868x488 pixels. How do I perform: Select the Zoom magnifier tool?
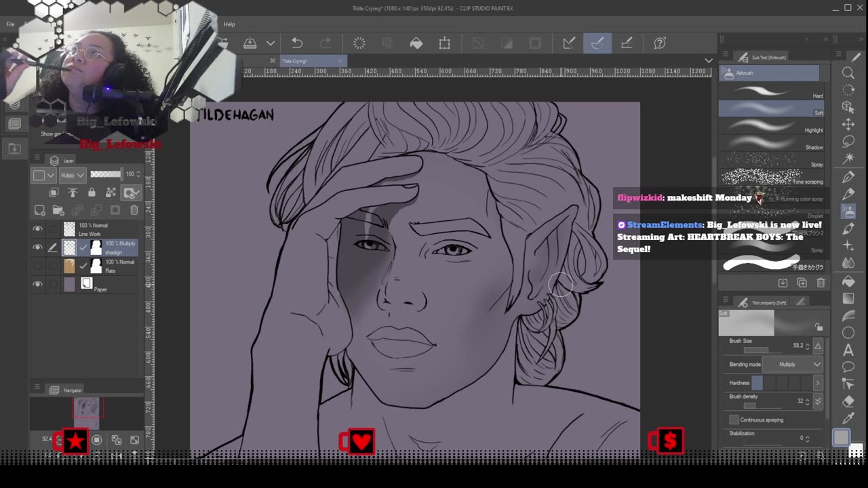point(848,73)
